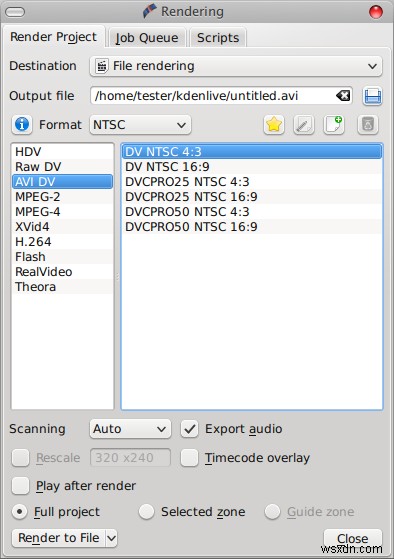Screen dimensions: 394x559
Task: Click the format info icon
Action: point(22,124)
